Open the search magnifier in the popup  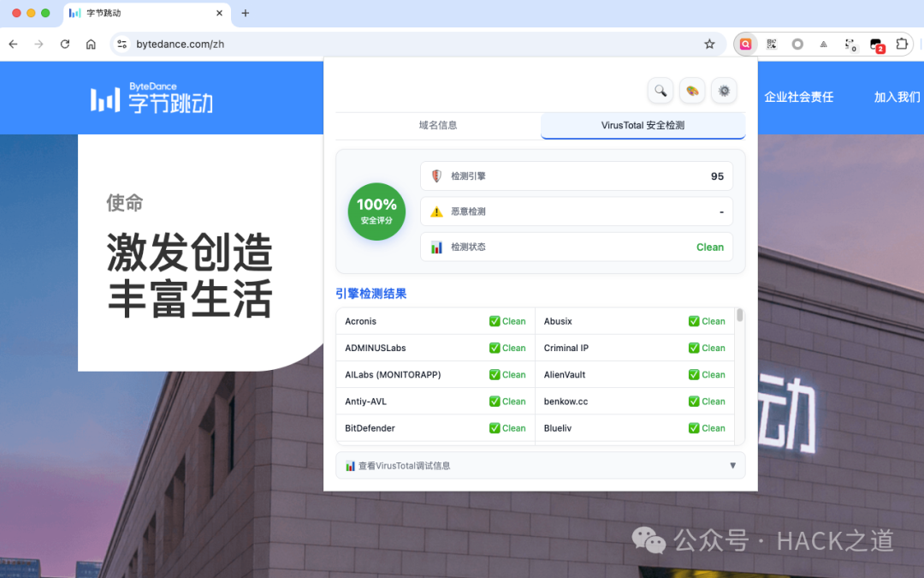(x=660, y=91)
